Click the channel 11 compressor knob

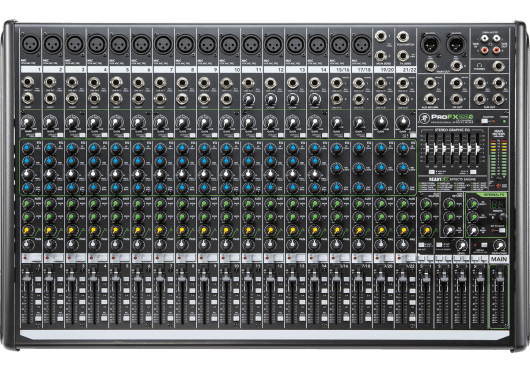[x=248, y=99]
